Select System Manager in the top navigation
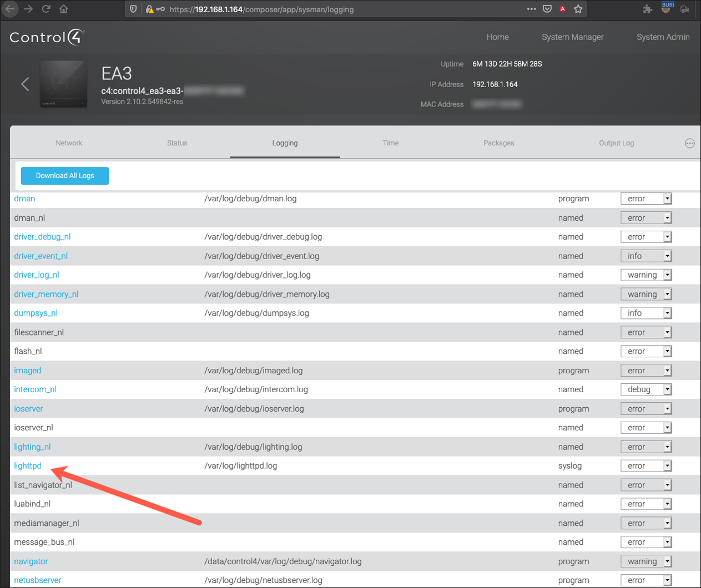This screenshot has height=588, width=701. [572, 37]
